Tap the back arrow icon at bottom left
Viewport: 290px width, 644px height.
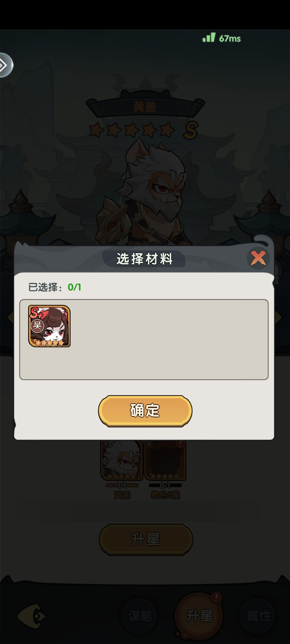coord(32,616)
